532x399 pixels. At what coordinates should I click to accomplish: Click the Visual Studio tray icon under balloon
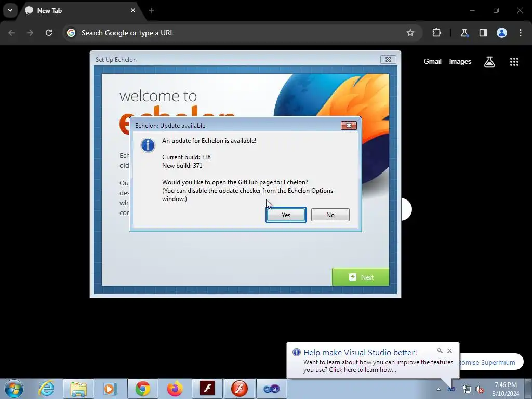point(451,389)
